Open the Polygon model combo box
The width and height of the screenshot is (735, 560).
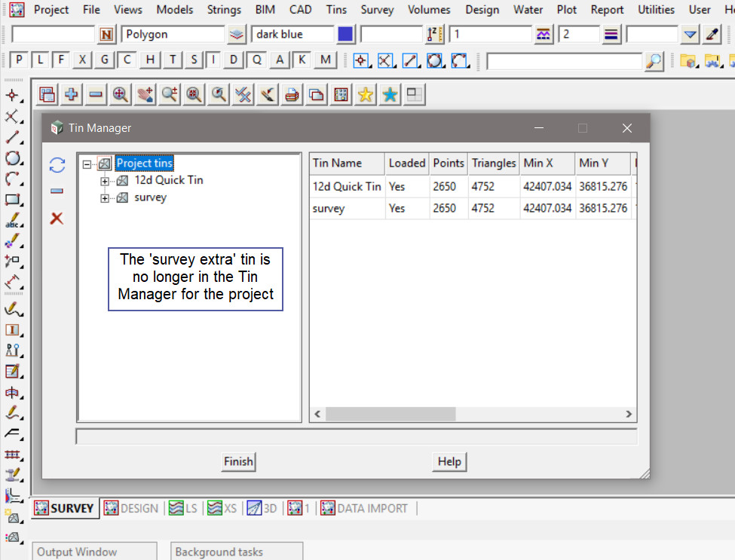(x=173, y=34)
